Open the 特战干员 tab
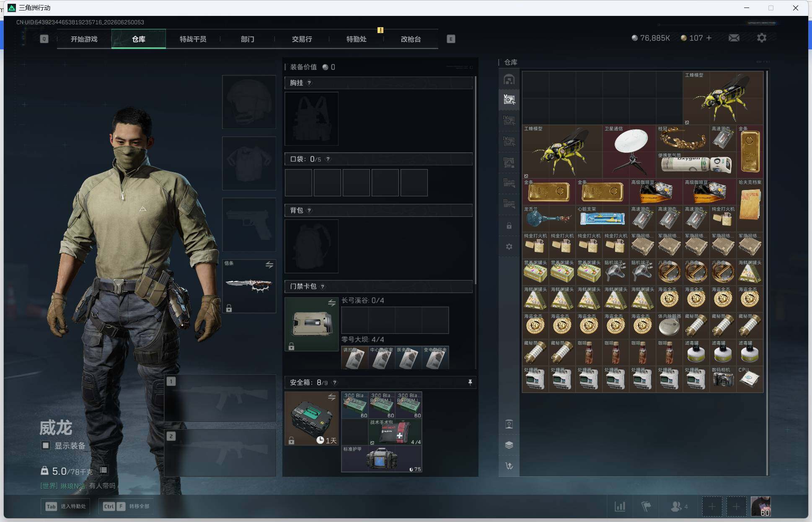 193,39
